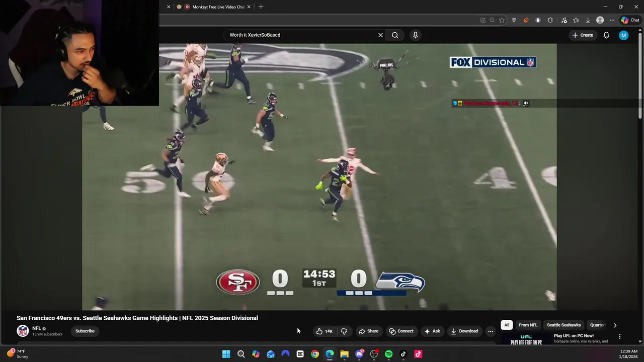The height and width of the screenshot is (362, 644).
Task: Close the Monkey Free Live Video Chat tab
Action: click(249, 7)
